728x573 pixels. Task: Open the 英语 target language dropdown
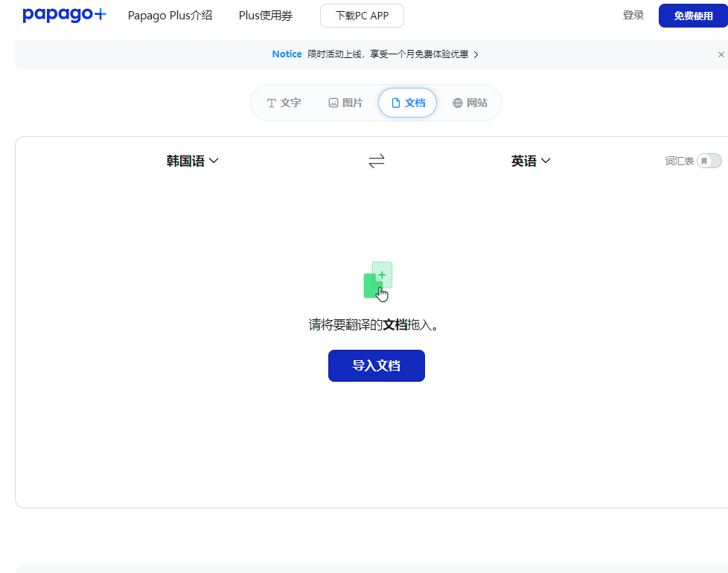(x=531, y=161)
